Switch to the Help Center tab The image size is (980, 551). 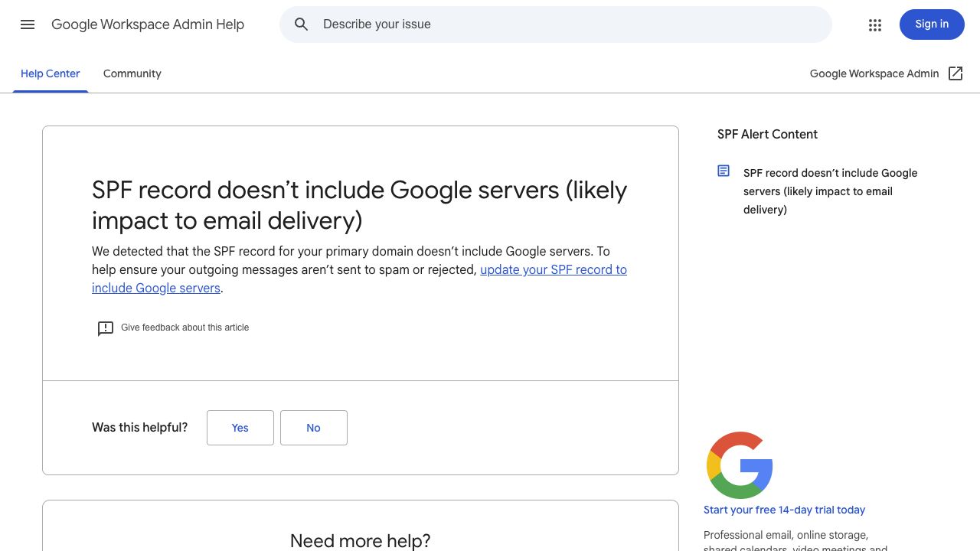click(51, 73)
